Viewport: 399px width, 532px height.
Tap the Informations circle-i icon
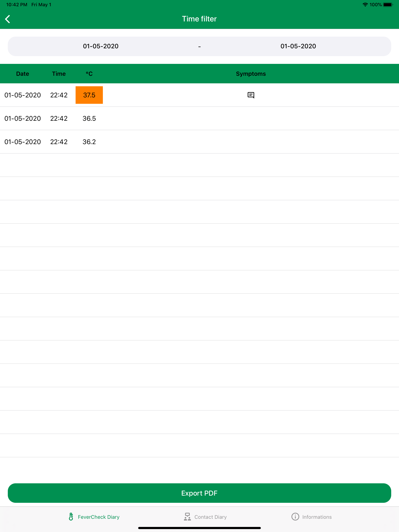coord(295,517)
